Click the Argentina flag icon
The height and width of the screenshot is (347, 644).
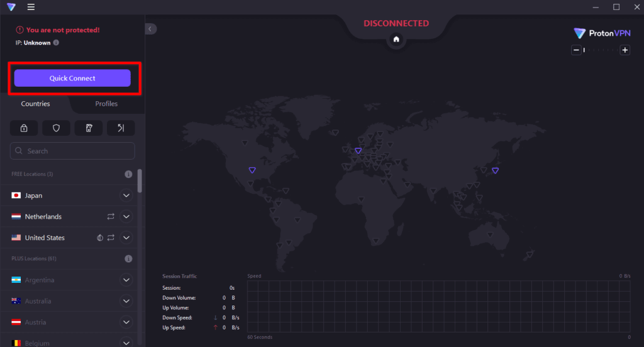[16, 280]
